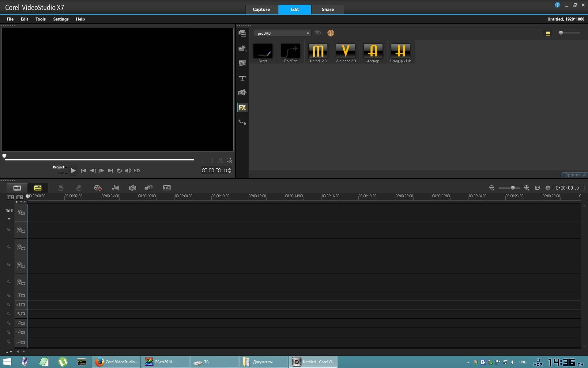Open the Path library icon
The height and width of the screenshot is (368, 588).
[x=242, y=122]
